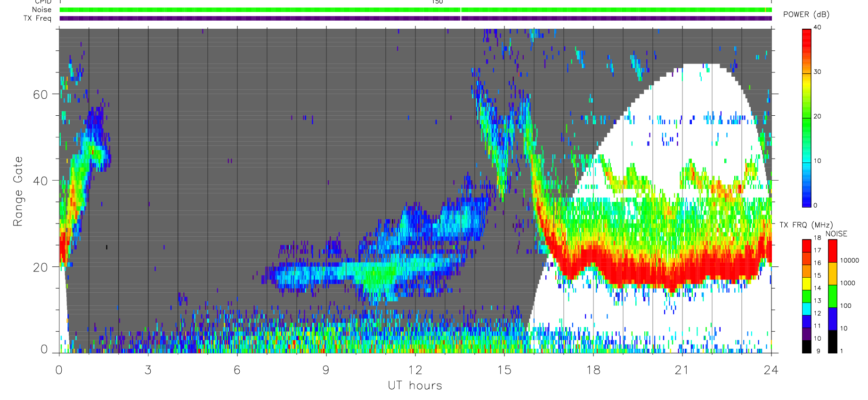This screenshot has height=400, width=868.
Task: Click the CPID value '150' at top
Action: (438, 2)
